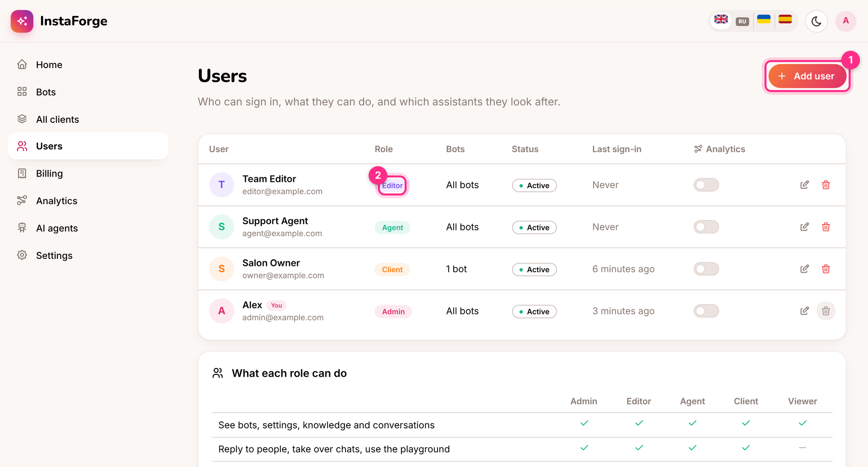
Task: Open the account avatar menu
Action: (846, 21)
